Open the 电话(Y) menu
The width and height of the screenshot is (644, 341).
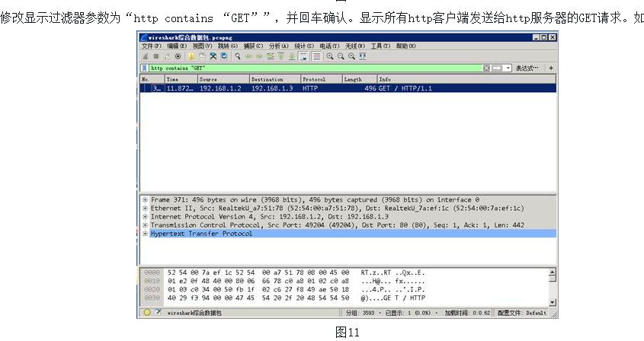pos(330,46)
